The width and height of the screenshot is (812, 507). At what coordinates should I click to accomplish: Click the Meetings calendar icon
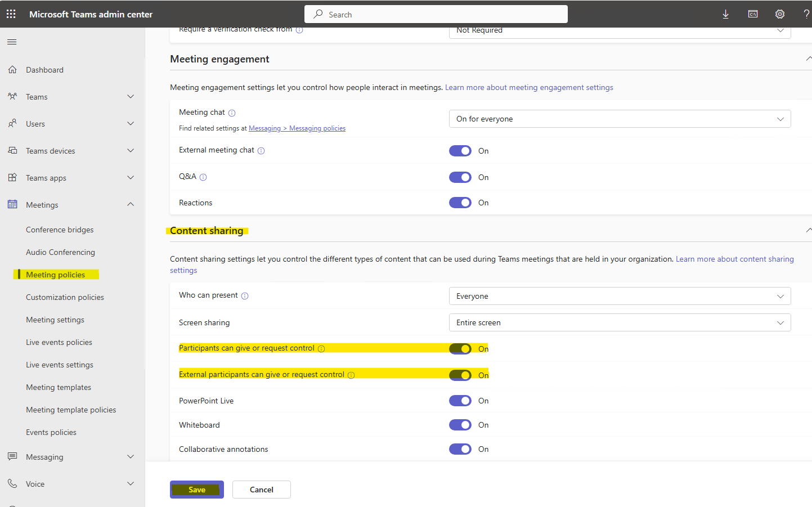(12, 205)
